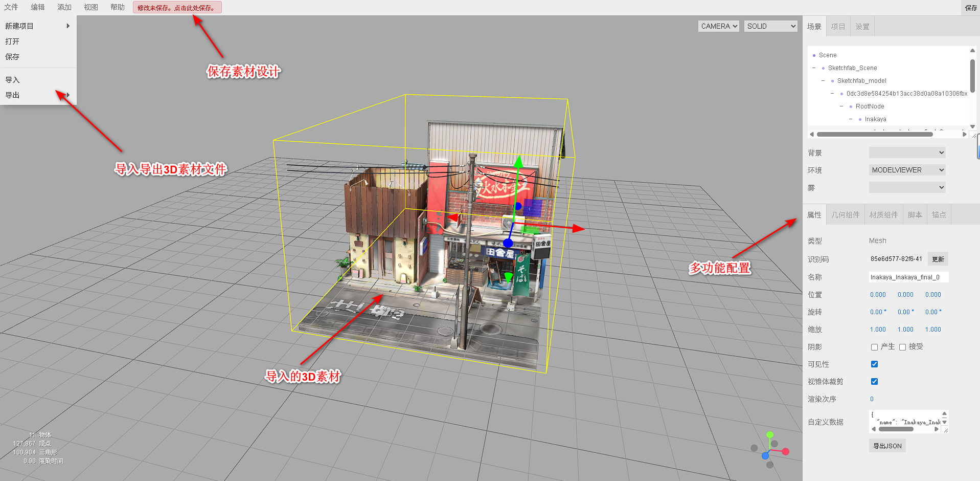Choose 导入 from the file menu
Image resolution: width=980 pixels, height=481 pixels.
point(13,80)
